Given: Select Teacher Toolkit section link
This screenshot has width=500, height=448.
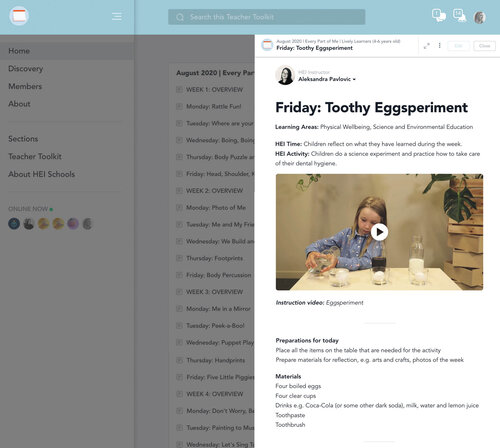Looking at the screenshot, I should [35, 156].
